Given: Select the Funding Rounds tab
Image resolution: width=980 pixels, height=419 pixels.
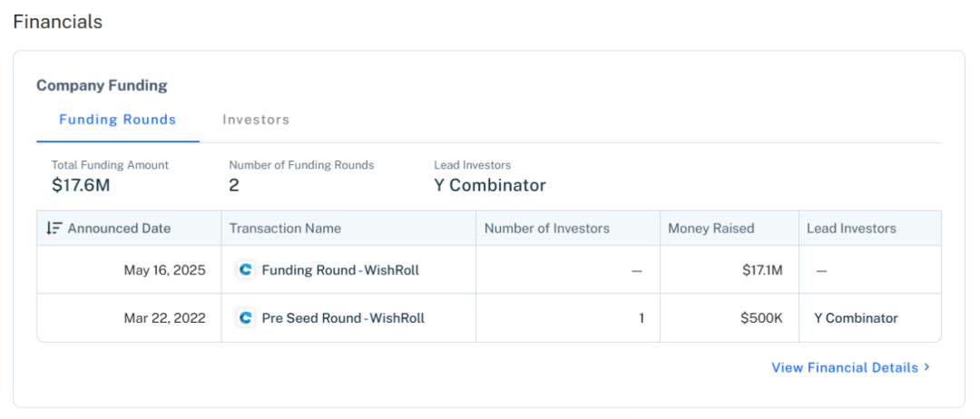Looking at the screenshot, I should 117,120.
